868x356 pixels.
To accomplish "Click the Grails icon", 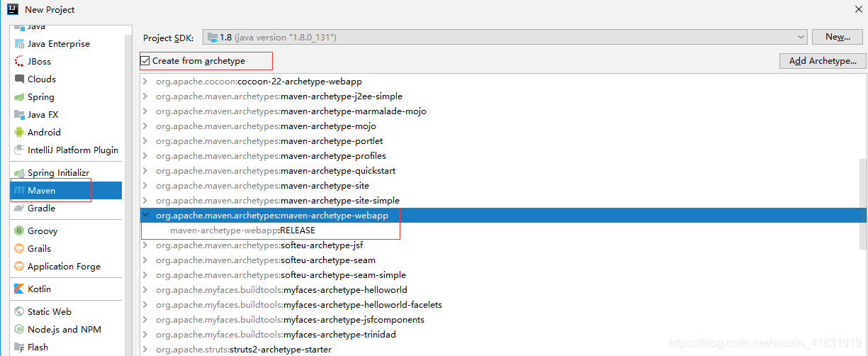I will pyautogui.click(x=19, y=249).
